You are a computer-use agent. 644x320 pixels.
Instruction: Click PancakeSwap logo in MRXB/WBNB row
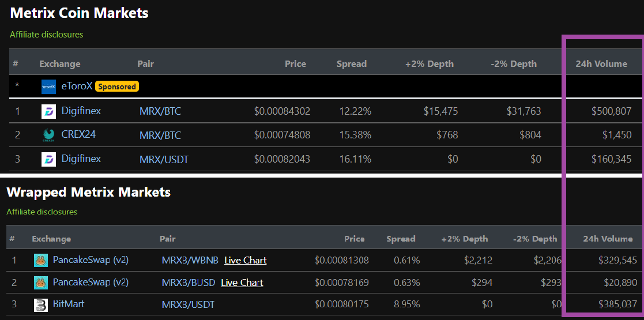click(x=41, y=261)
